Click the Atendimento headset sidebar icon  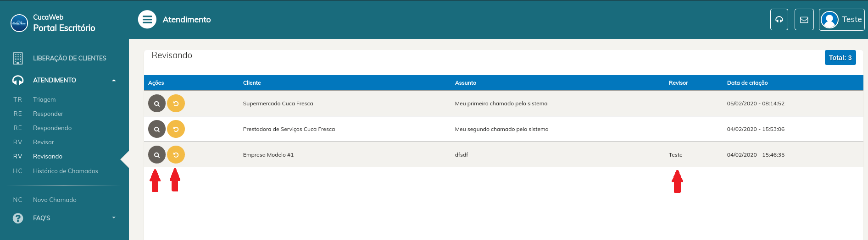click(x=18, y=80)
